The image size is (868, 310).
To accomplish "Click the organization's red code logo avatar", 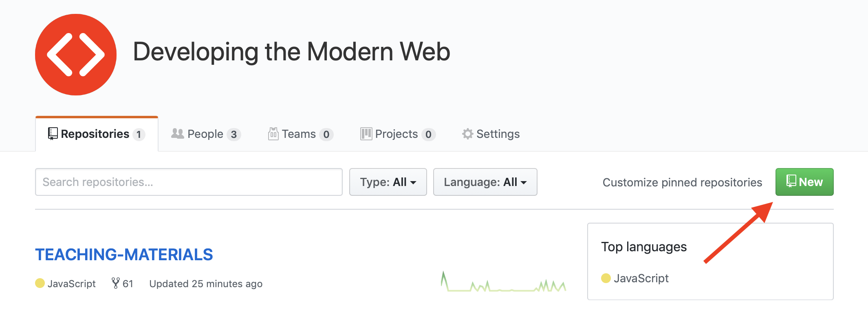I will 76,55.
